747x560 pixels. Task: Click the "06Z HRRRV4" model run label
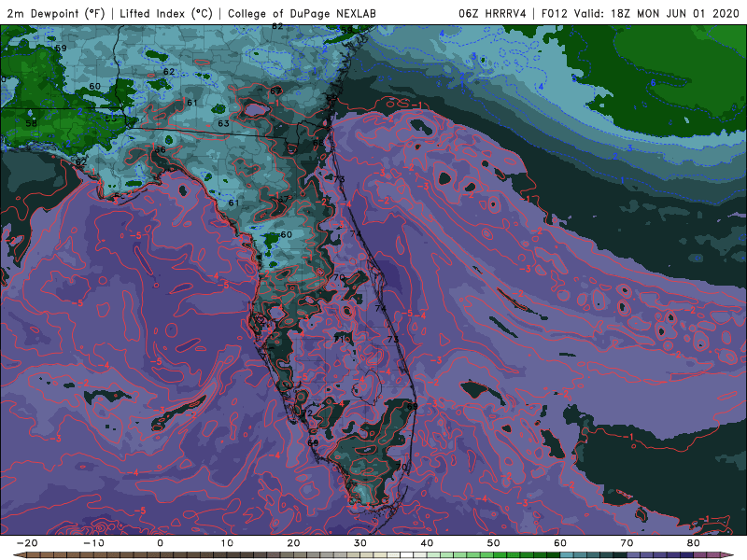click(x=492, y=13)
